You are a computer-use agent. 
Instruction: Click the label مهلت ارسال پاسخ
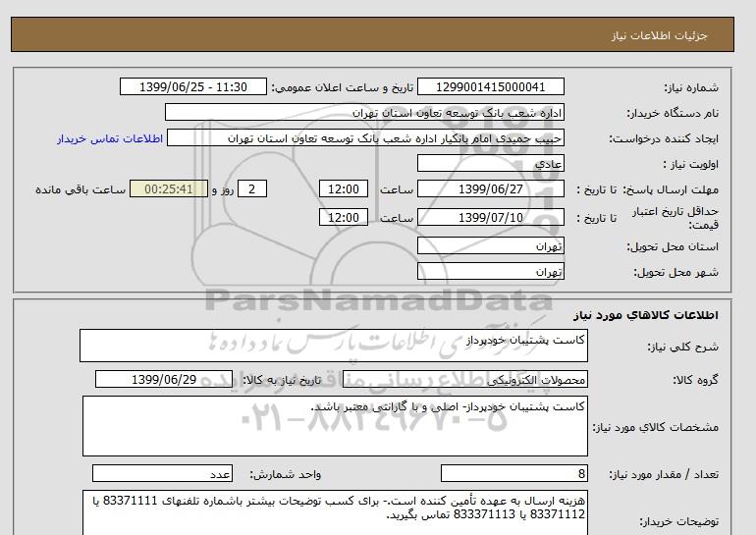671,189
